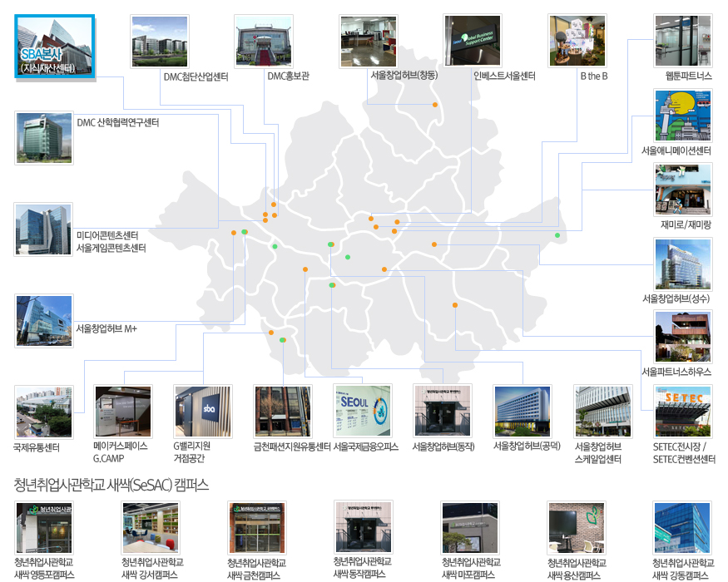Viewport: 728px width, 582px height.
Task: Open the B the B thumbnail
Action: point(577,41)
